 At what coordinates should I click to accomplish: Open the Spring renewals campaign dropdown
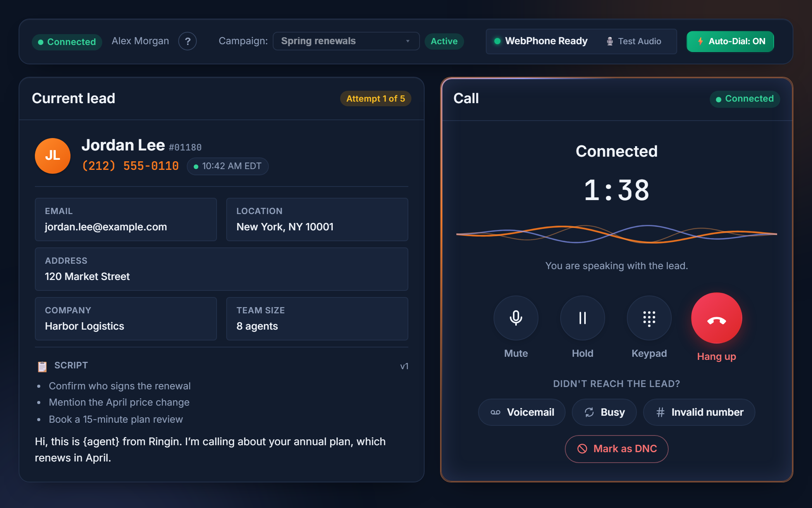tap(346, 41)
